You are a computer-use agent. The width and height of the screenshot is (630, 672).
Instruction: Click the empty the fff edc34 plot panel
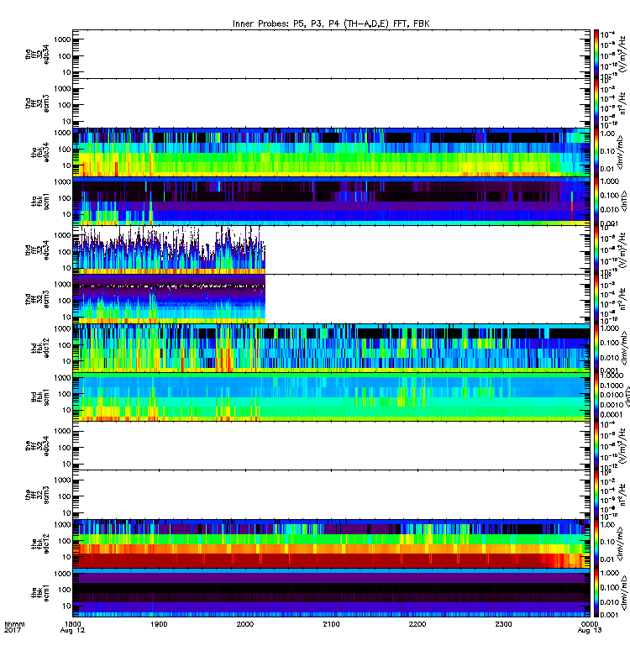point(331,446)
